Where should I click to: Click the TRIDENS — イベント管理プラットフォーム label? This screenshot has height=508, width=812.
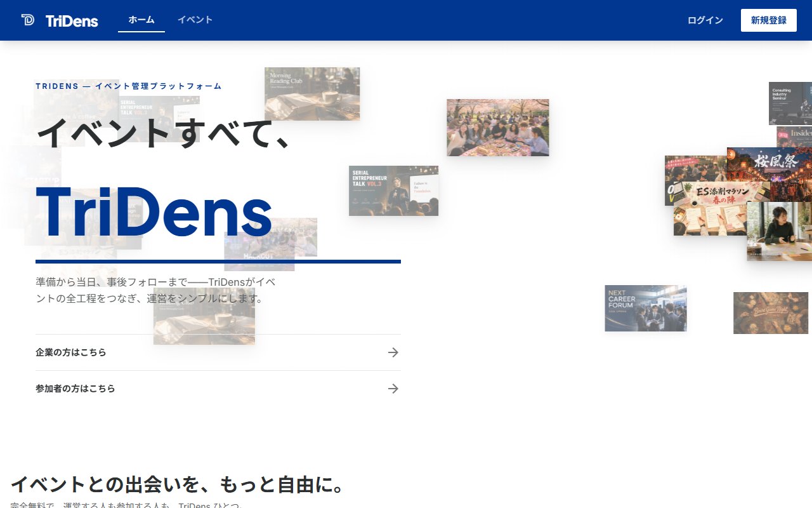(129, 86)
